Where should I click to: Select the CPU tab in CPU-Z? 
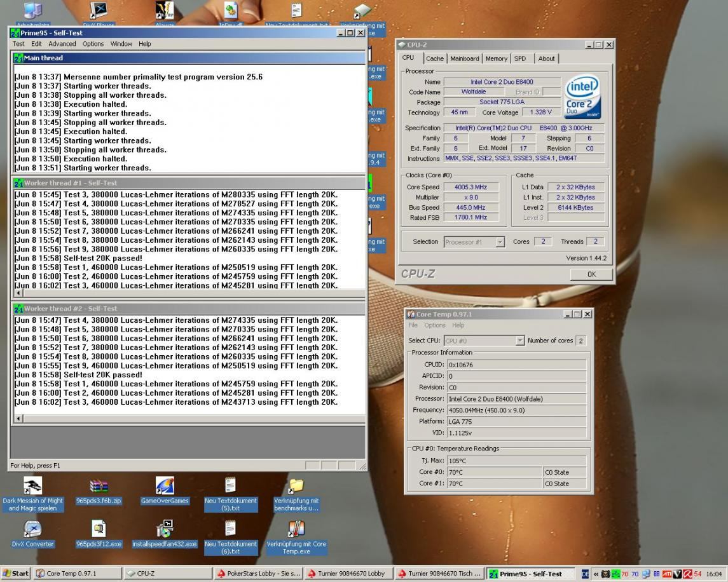(408, 58)
